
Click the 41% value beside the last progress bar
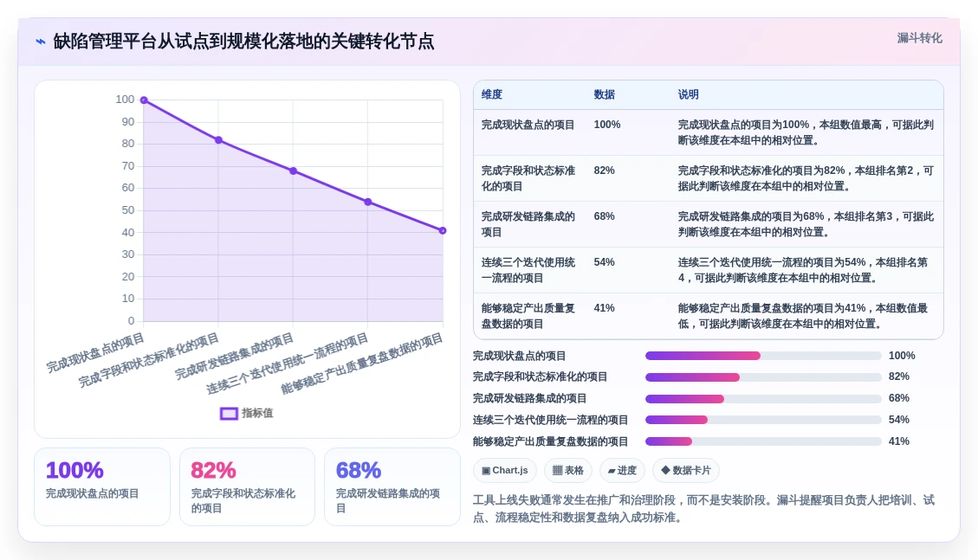tap(899, 441)
